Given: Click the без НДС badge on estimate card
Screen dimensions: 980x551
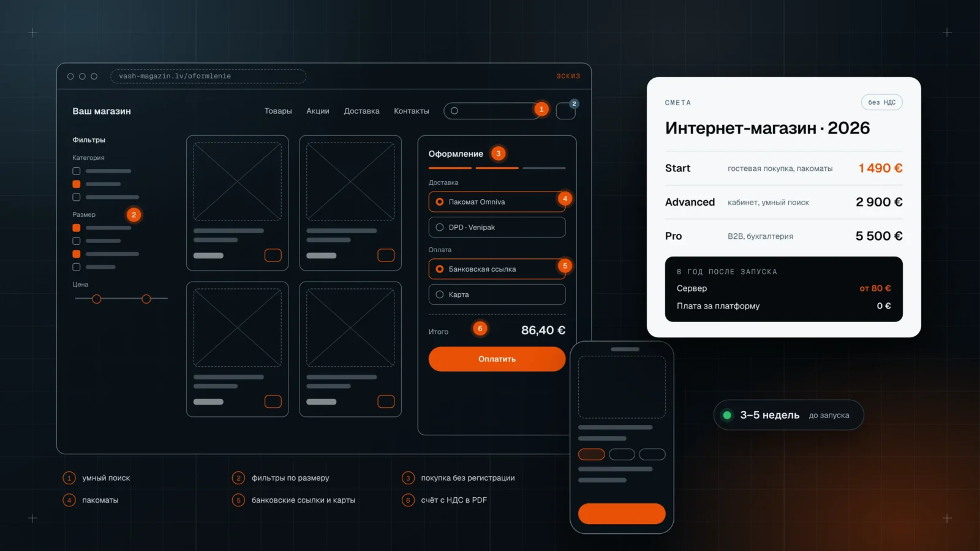Looking at the screenshot, I should [882, 102].
